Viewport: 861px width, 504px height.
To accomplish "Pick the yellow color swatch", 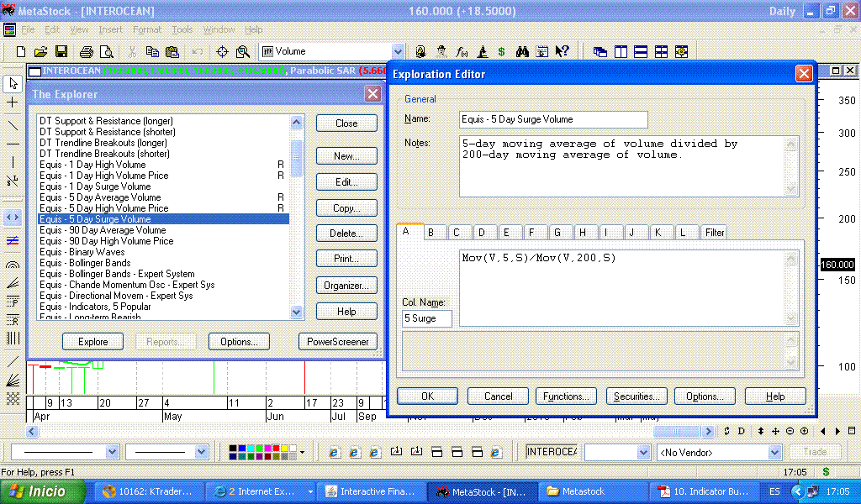I will tap(284, 448).
